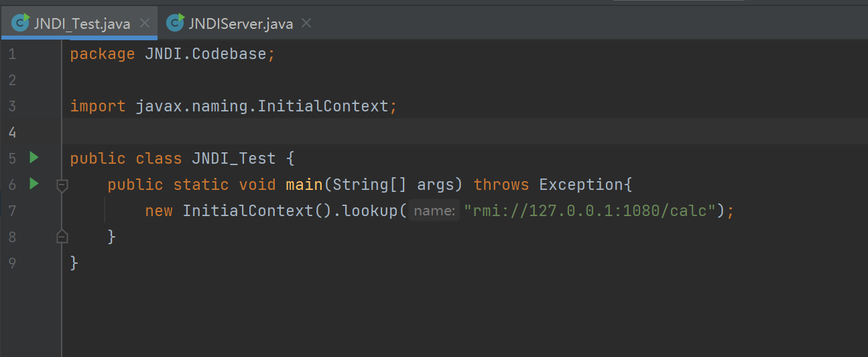This screenshot has width=868, height=357.
Task: Close the JNDIServer.java tab
Action: click(x=306, y=23)
